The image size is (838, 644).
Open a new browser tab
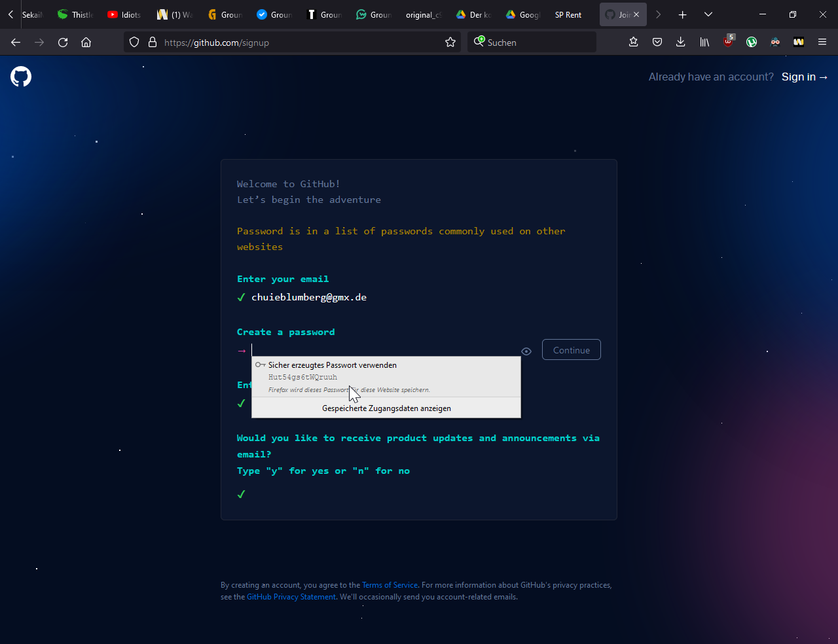pyautogui.click(x=682, y=14)
